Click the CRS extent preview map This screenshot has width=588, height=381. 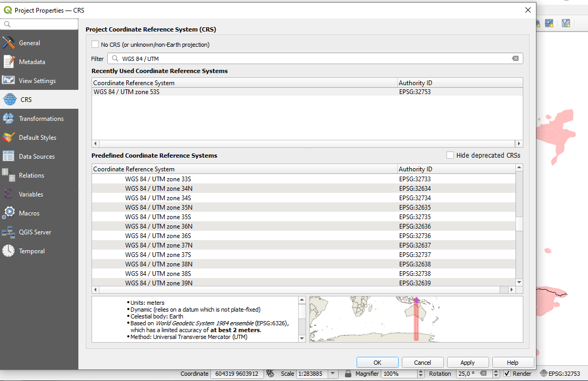pos(416,319)
